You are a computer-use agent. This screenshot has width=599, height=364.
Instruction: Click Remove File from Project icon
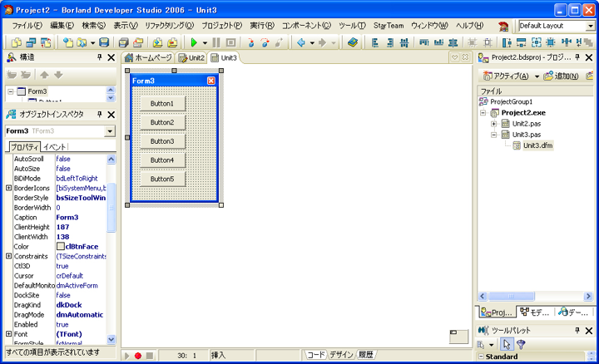pos(172,42)
